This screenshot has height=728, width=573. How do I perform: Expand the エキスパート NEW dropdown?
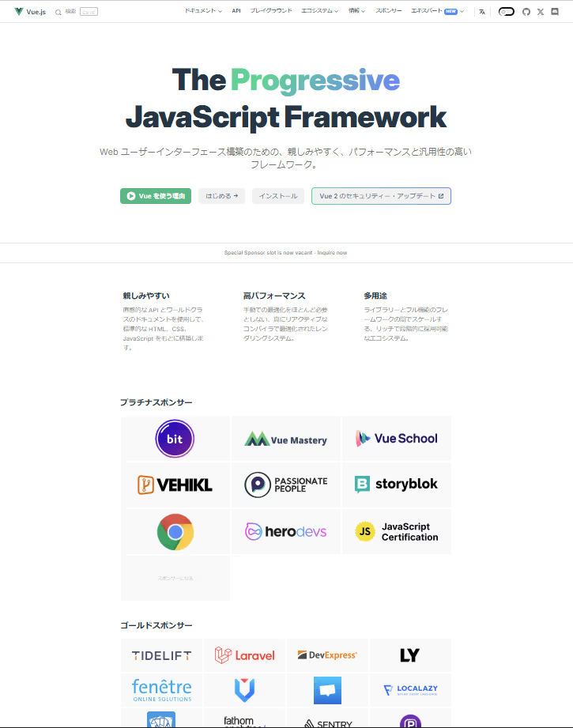437,11
